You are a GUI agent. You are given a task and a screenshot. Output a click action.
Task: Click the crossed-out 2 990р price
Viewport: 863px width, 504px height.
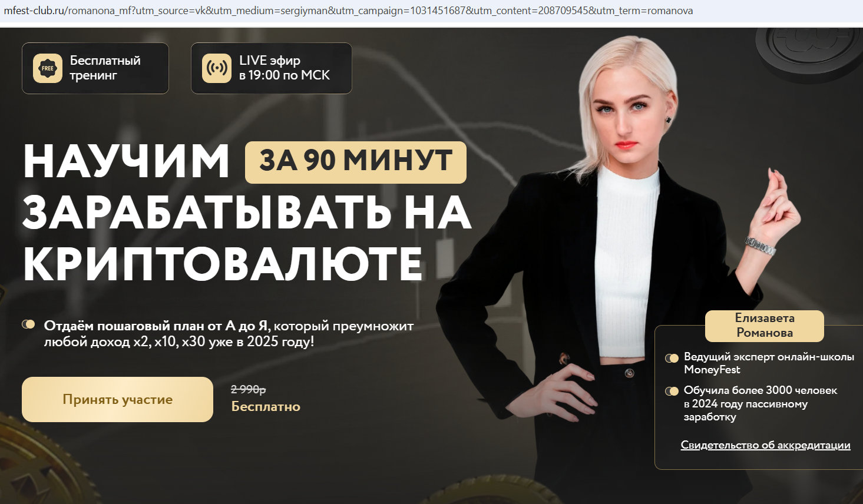(x=249, y=390)
